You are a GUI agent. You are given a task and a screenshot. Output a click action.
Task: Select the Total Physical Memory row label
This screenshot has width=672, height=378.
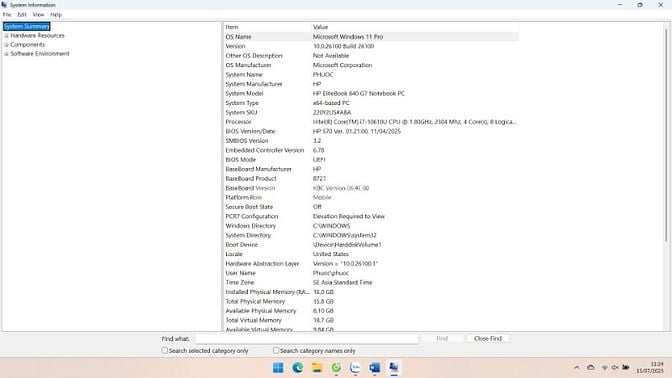[255, 301]
